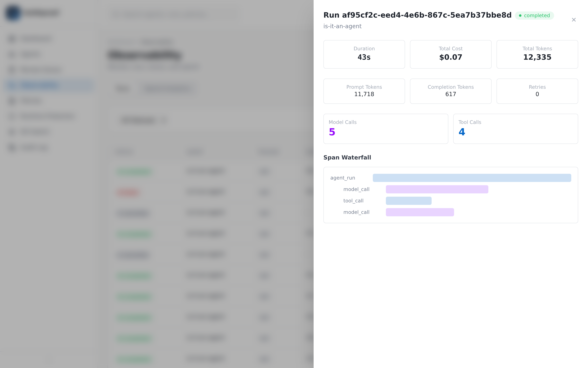Click the Total Cost $0.07 card
The image size is (588, 368).
450,54
